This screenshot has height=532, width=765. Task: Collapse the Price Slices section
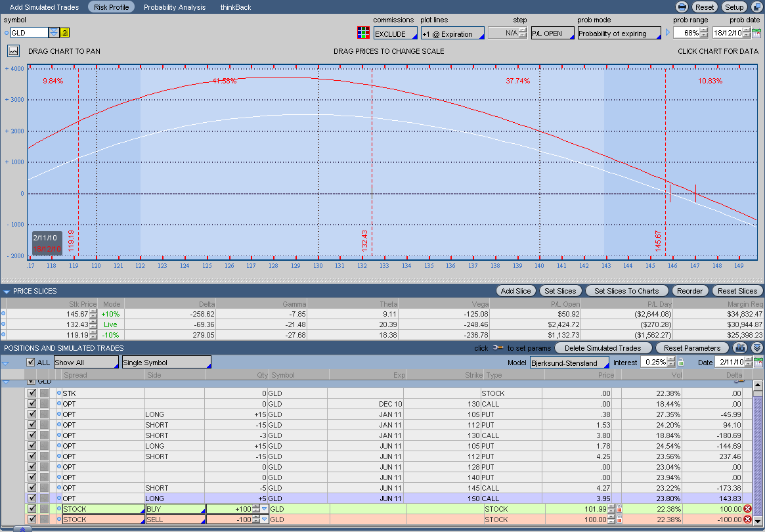point(7,291)
